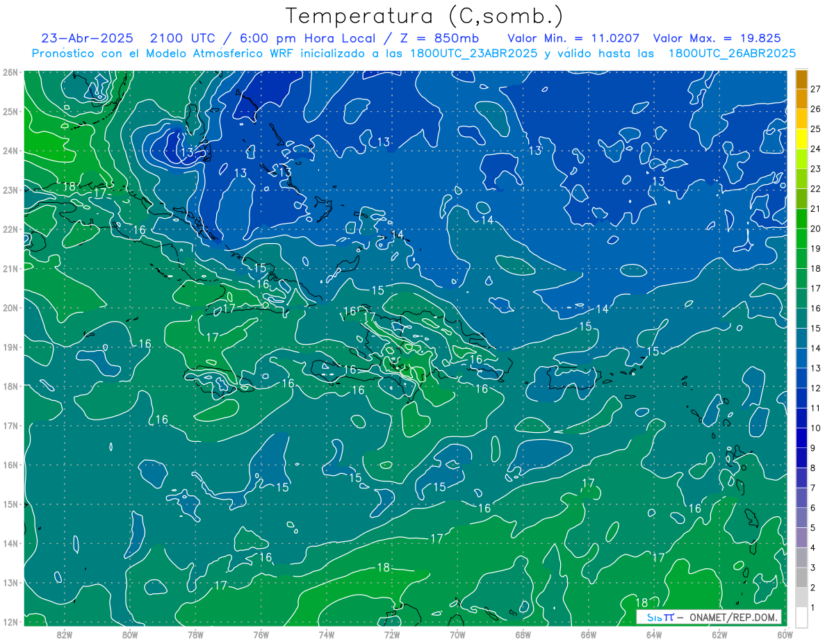Click '6:00 pm Hora Local' in header

[x=307, y=38]
